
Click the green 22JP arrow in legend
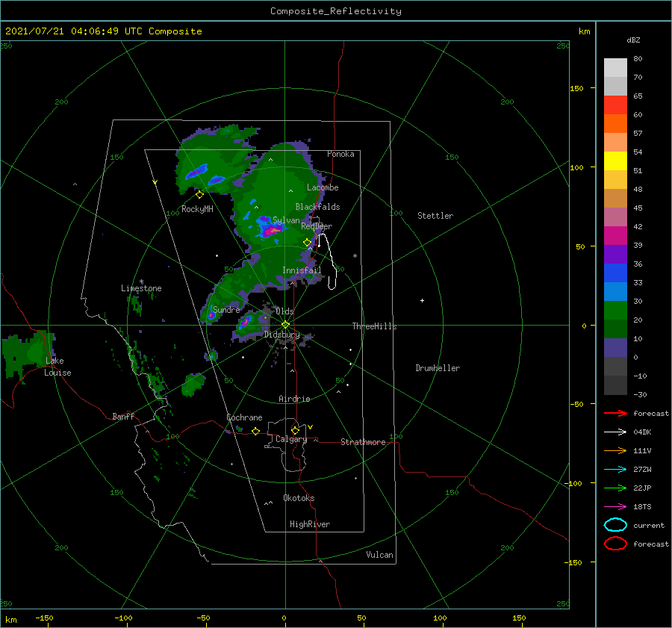615,488
